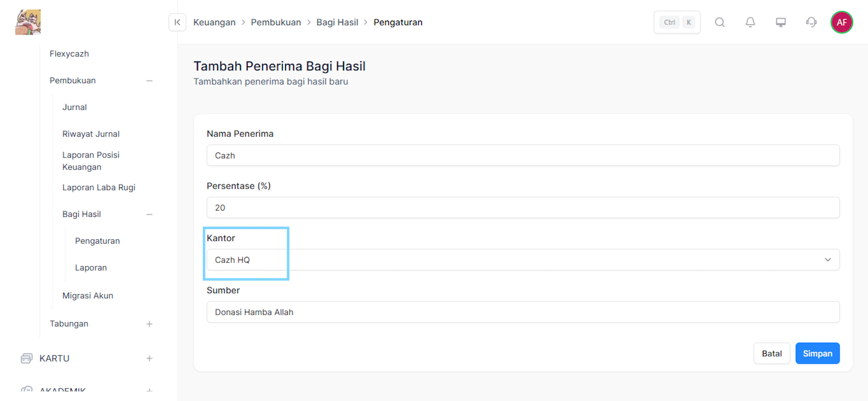This screenshot has height=401, width=868.
Task: Cancel with the Batal button
Action: coord(772,353)
